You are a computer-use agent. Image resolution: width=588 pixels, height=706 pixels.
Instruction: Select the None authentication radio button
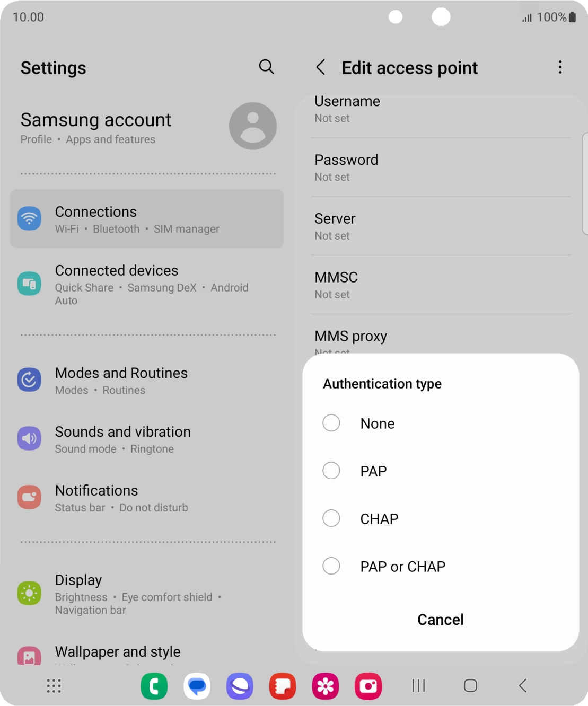click(331, 423)
